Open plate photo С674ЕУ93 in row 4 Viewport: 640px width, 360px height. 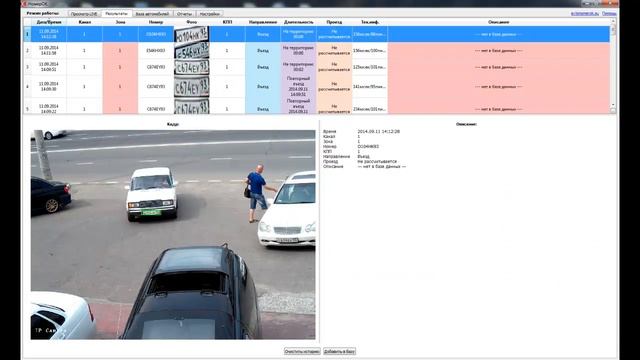(191, 87)
